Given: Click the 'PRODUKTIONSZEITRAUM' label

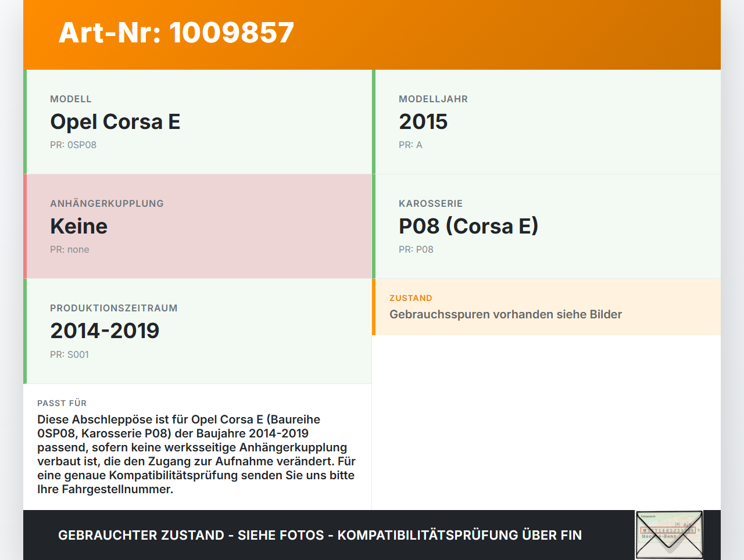Looking at the screenshot, I should tap(114, 308).
